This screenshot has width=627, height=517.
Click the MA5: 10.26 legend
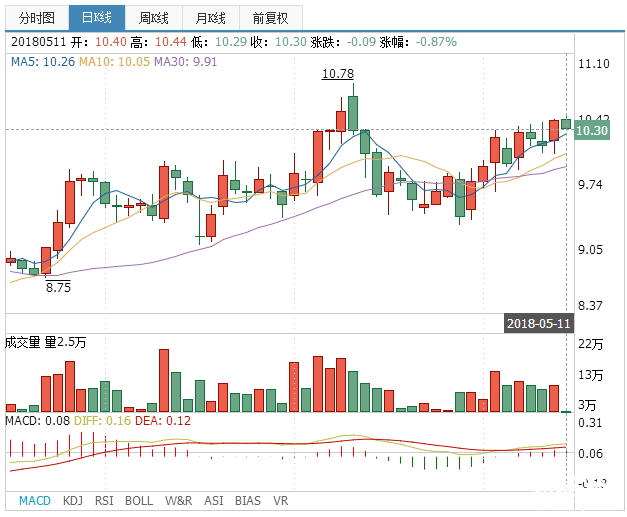[x=43, y=62]
